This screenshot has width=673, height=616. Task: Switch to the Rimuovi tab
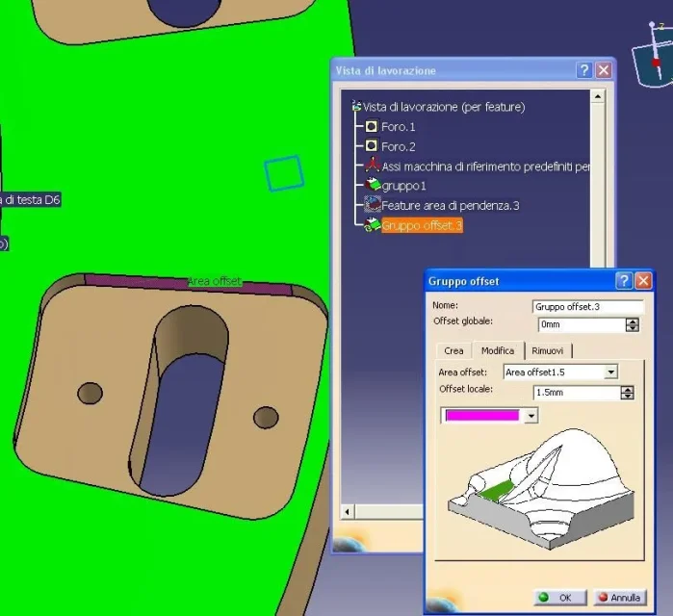click(548, 350)
